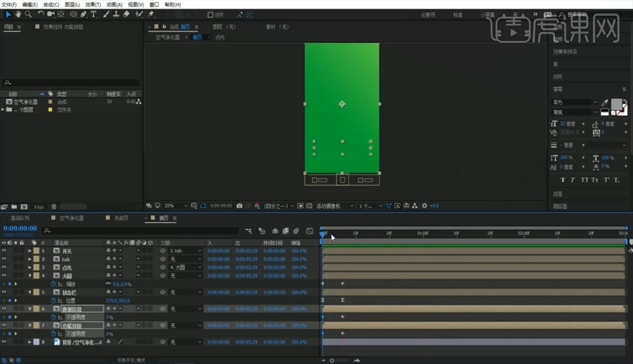Select the Unified Camera tool
The width and height of the screenshot is (633, 364).
[51, 15]
